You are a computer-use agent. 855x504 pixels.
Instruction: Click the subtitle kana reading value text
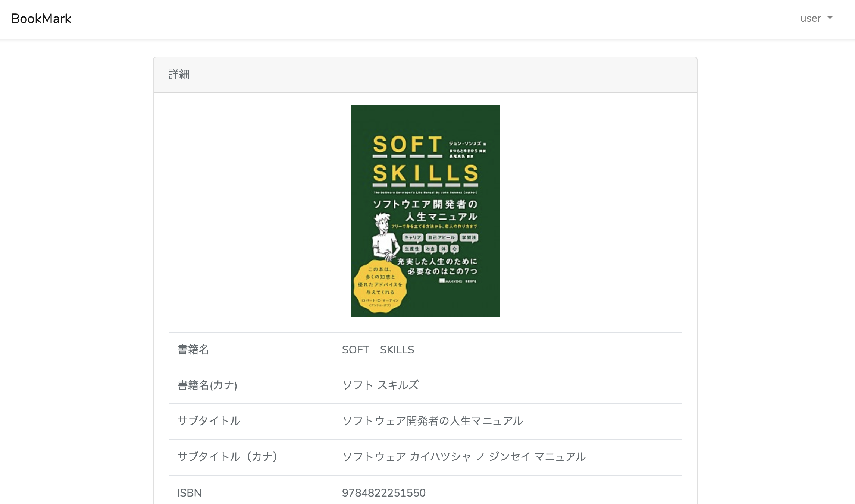click(464, 457)
